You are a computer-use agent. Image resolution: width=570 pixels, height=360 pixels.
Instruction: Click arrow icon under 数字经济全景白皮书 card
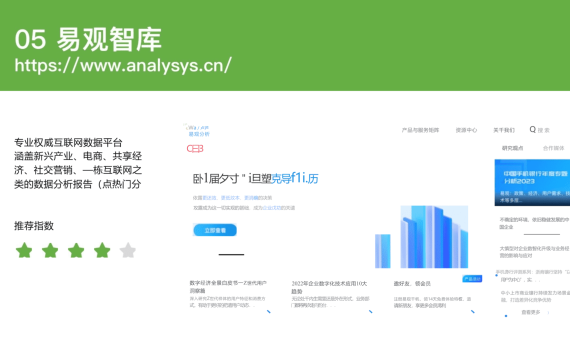[269, 312]
